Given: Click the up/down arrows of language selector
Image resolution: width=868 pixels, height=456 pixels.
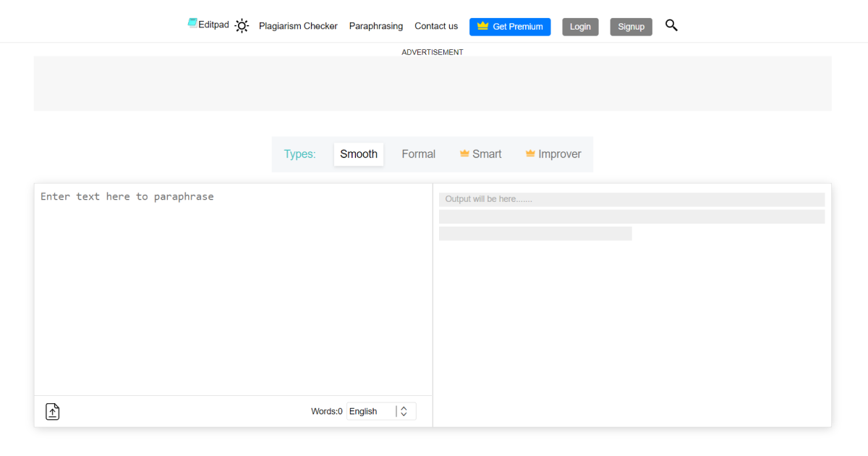Looking at the screenshot, I should (x=404, y=411).
